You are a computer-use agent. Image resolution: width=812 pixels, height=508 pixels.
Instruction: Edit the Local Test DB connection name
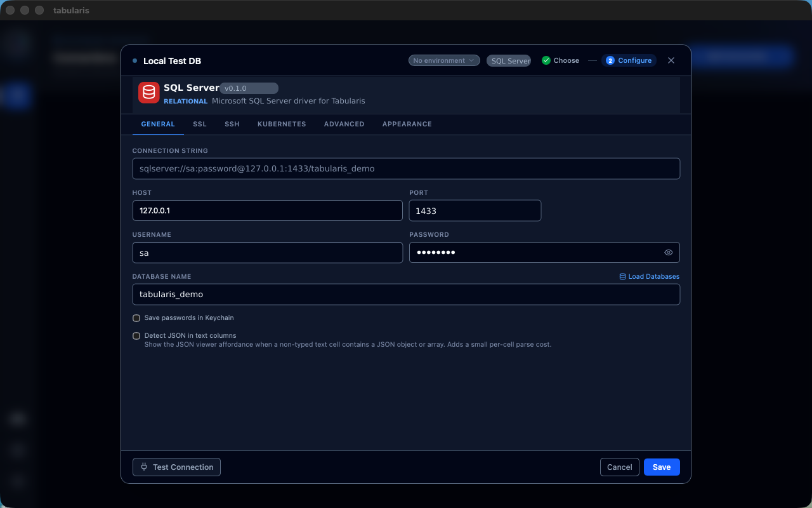click(x=172, y=61)
